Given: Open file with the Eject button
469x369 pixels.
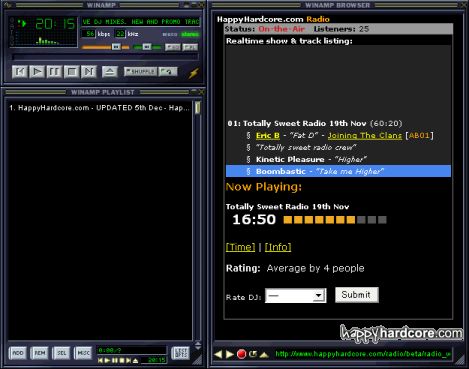Looking at the screenshot, I should coord(110,71).
